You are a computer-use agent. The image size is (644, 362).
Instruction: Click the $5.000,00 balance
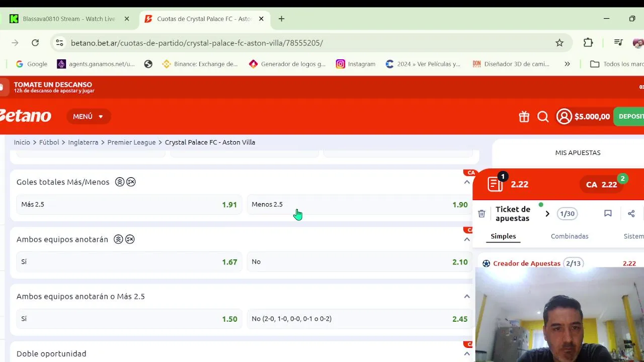(x=592, y=117)
